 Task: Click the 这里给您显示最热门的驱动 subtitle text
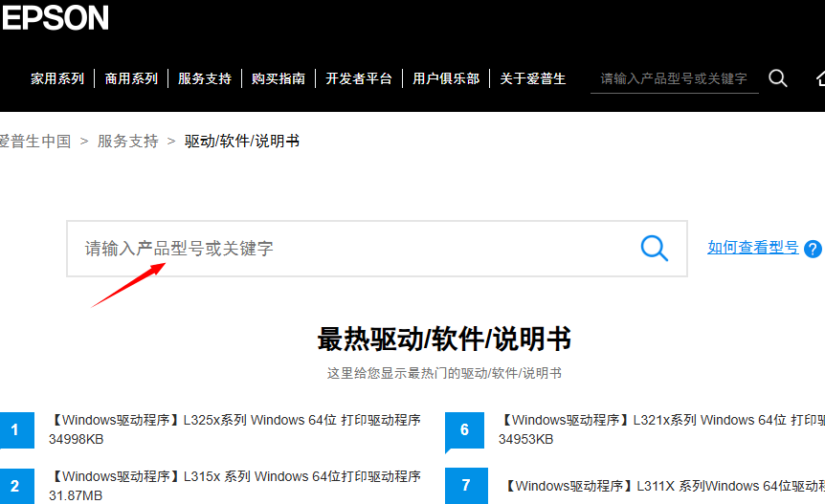(445, 373)
